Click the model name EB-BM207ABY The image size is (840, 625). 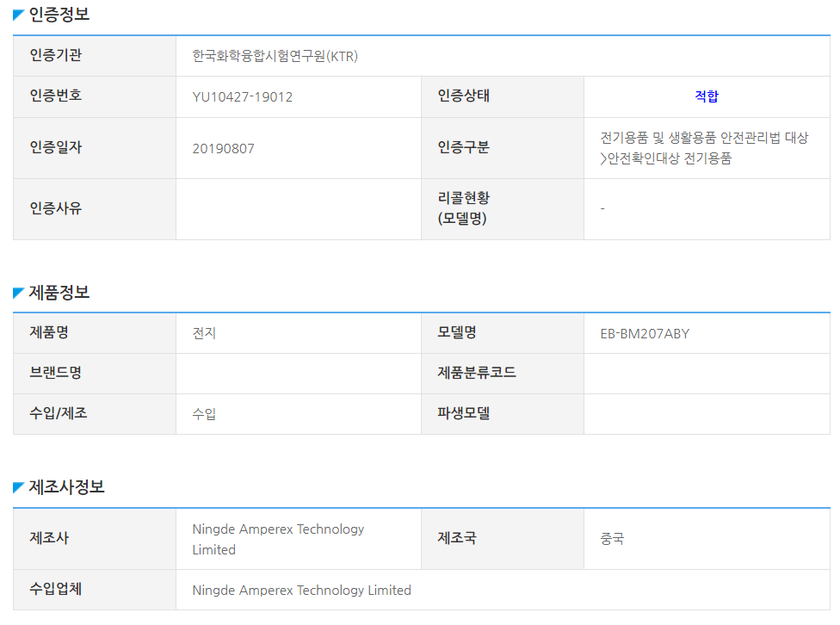pyautogui.click(x=645, y=333)
